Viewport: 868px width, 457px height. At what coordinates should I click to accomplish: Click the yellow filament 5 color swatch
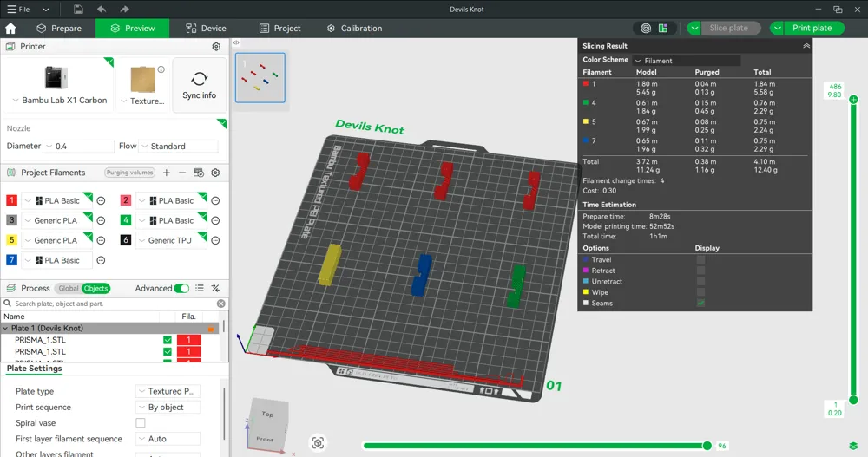pos(11,240)
